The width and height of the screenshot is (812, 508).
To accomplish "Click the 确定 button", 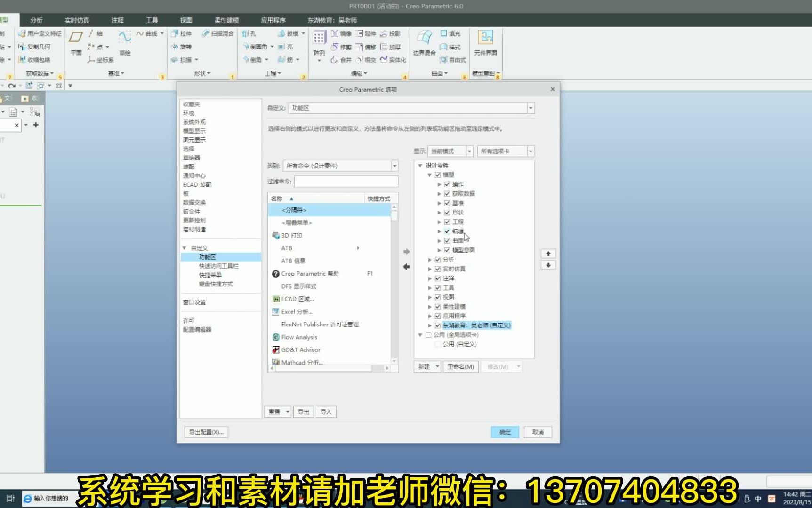I will 505,432.
